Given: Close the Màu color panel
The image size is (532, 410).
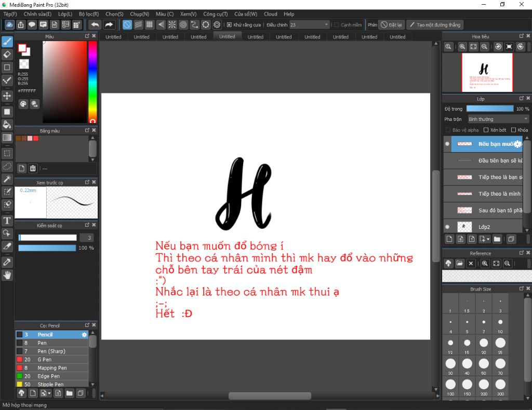Looking at the screenshot, I should 94,36.
